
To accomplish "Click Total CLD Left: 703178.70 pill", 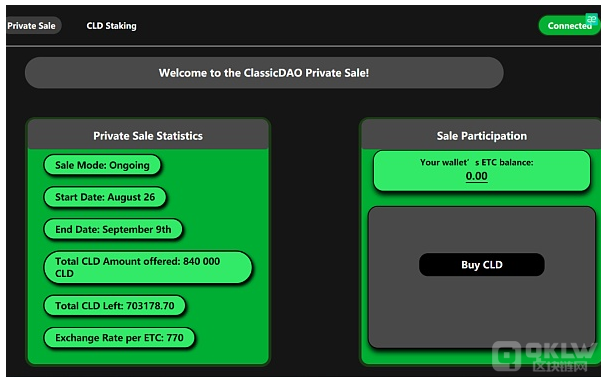I will click(x=115, y=305).
